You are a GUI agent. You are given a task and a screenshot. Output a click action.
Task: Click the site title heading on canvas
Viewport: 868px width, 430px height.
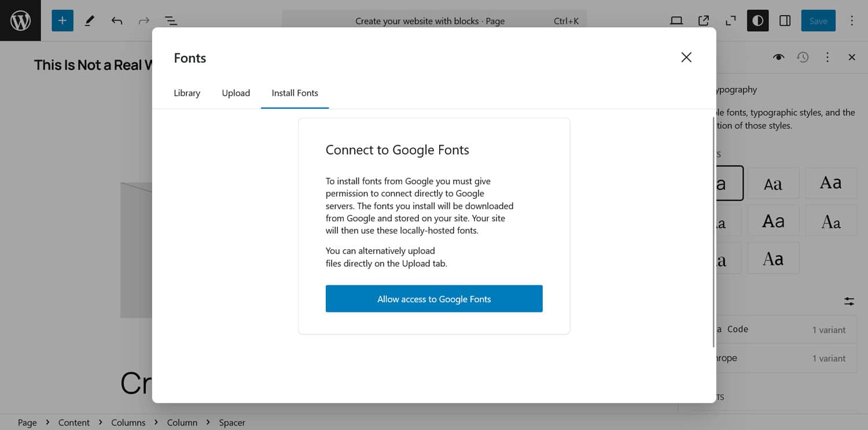point(93,65)
